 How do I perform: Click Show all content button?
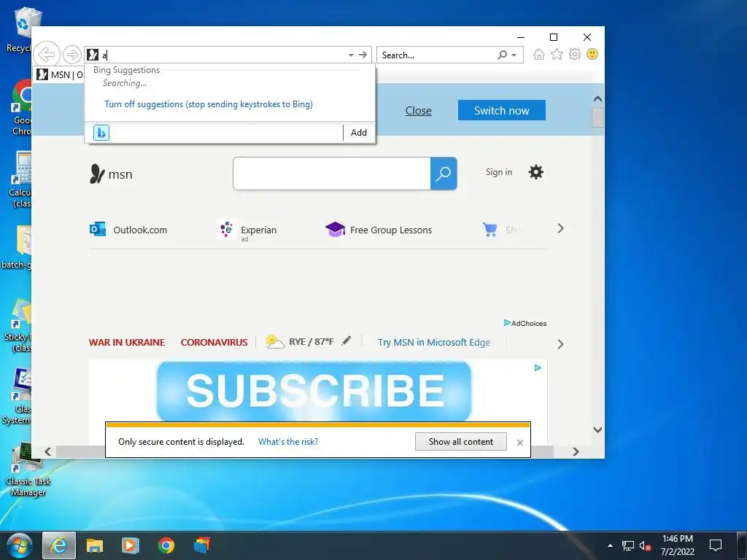(461, 442)
